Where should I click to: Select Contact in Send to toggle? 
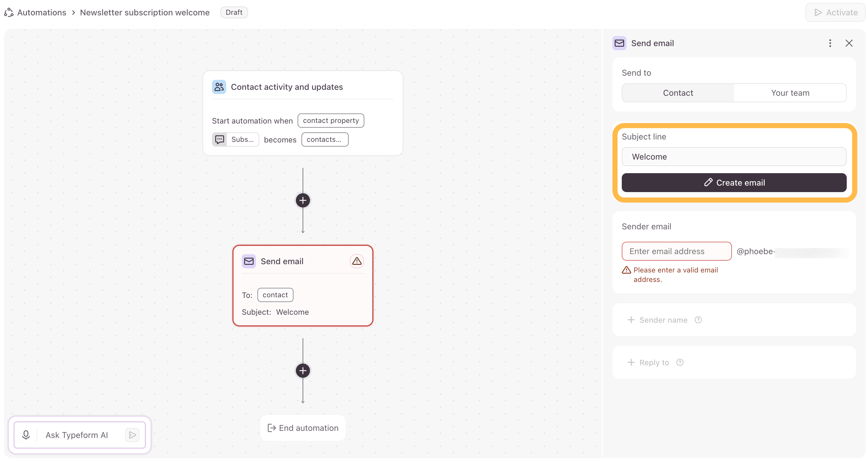click(678, 93)
